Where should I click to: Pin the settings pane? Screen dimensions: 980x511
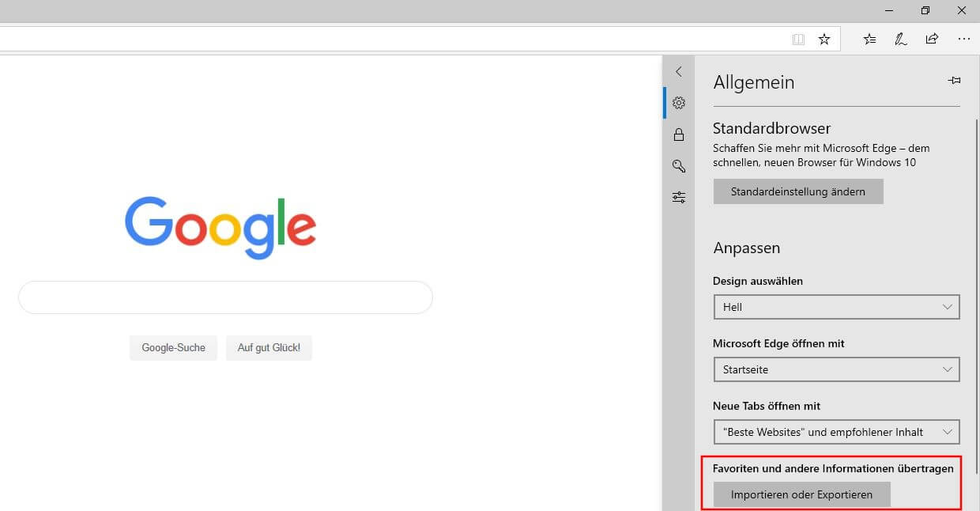click(954, 81)
